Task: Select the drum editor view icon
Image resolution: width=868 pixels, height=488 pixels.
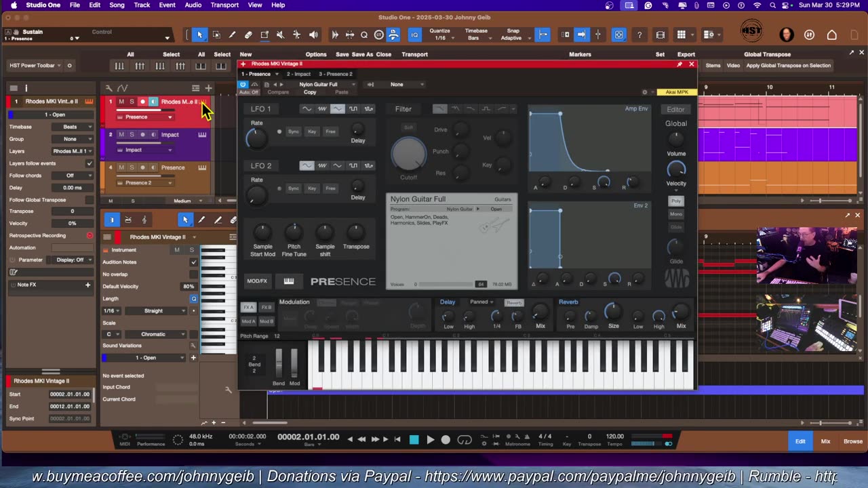Action: 127,220
